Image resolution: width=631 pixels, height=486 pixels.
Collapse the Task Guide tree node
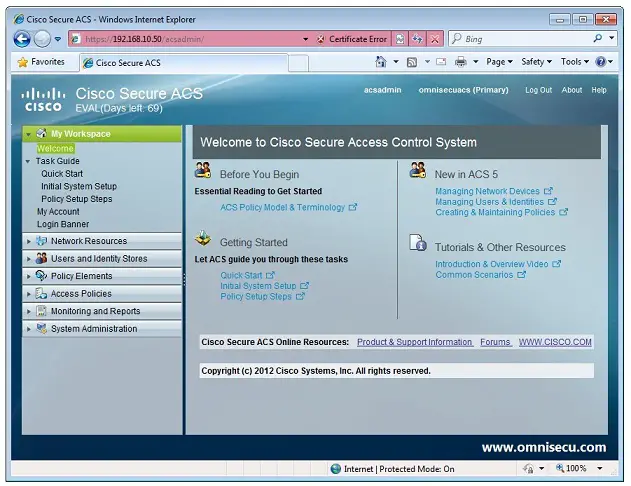coord(28,161)
